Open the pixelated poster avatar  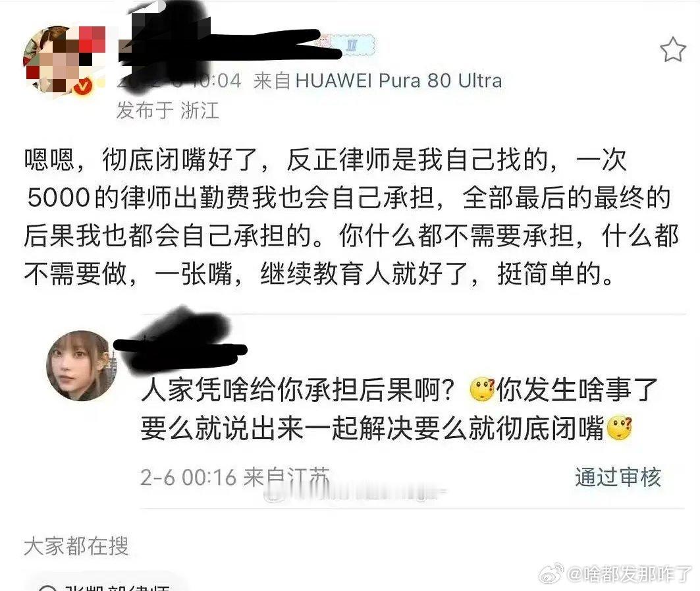tap(64, 61)
